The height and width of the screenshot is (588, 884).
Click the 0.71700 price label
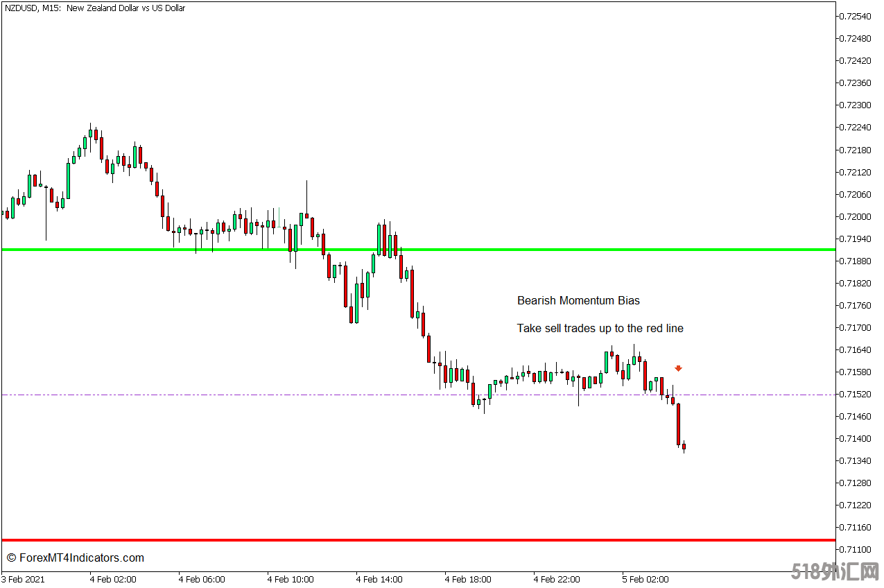pyautogui.click(x=854, y=327)
